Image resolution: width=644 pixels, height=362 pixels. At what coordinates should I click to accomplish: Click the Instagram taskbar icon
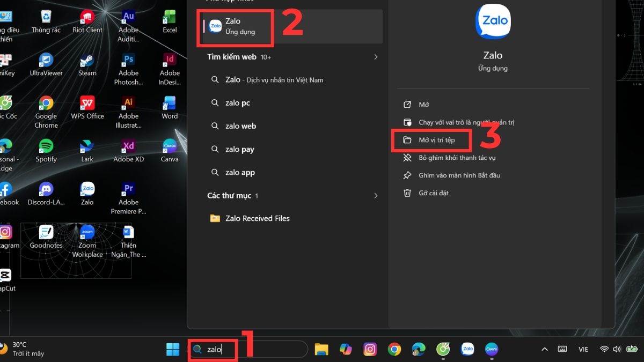pos(370,349)
